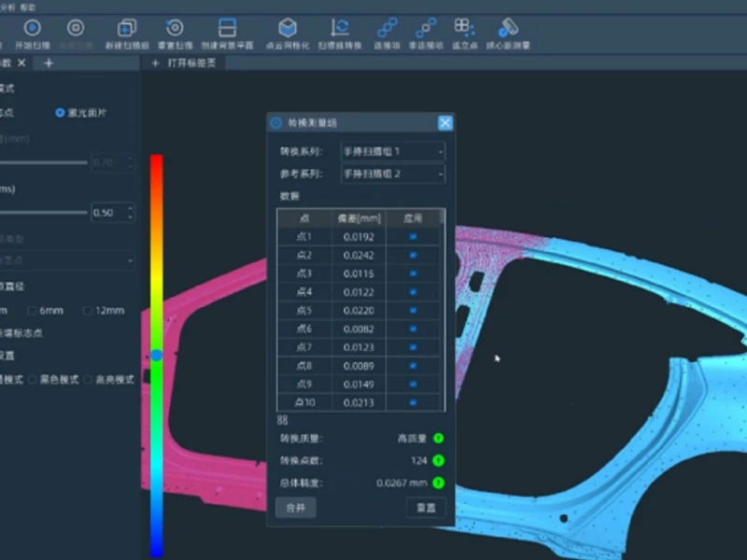Uncheck the 应用 checkbox for 点1
This screenshot has width=747, height=560.
pos(413,237)
